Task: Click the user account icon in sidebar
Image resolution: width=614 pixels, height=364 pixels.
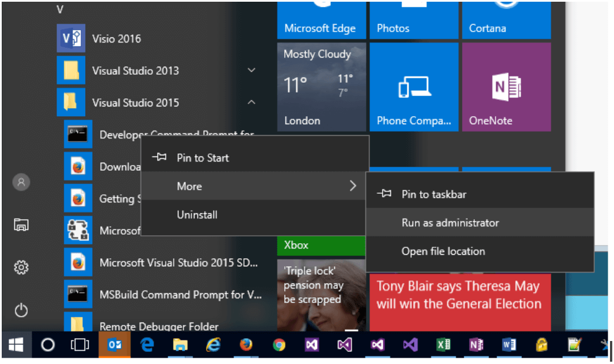Action: pyautogui.click(x=21, y=182)
